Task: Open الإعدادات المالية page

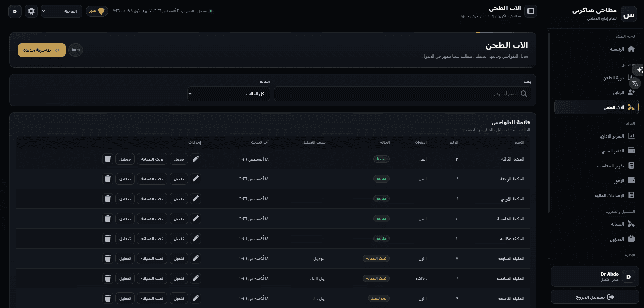Action: 596,195
